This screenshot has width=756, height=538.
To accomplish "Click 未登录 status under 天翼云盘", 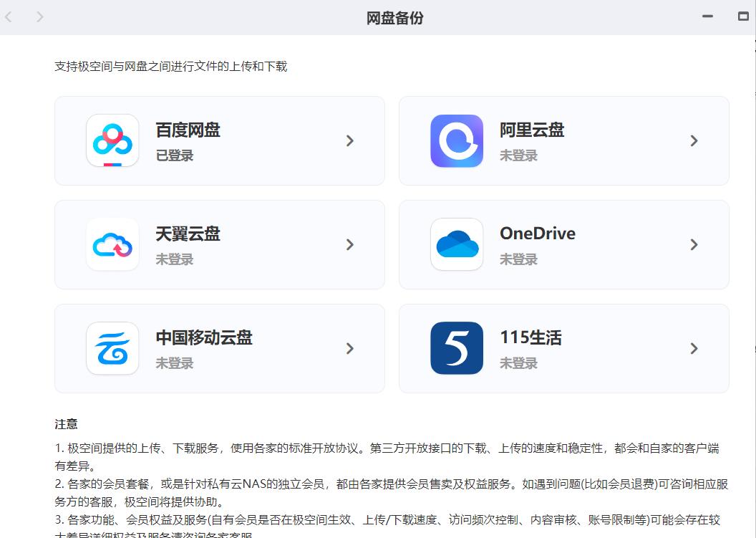I will tap(175, 259).
